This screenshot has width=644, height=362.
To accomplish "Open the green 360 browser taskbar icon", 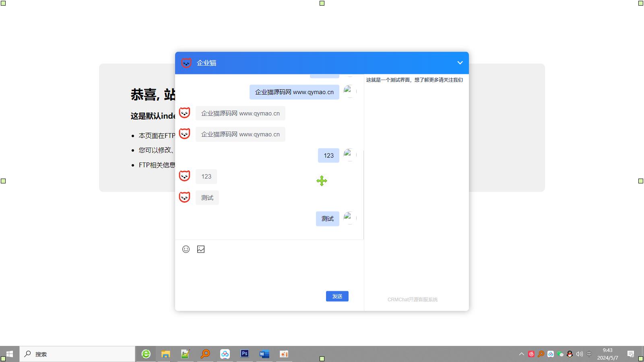I will click(146, 354).
